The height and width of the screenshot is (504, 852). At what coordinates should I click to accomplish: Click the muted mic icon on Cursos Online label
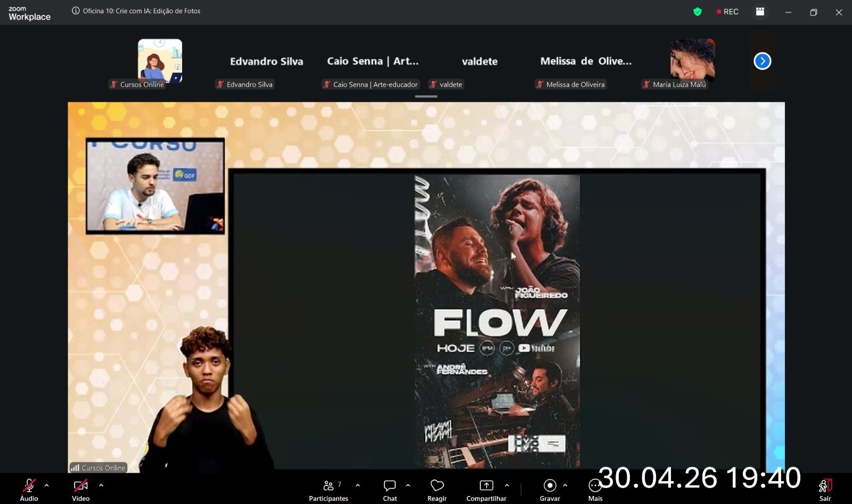click(x=113, y=84)
